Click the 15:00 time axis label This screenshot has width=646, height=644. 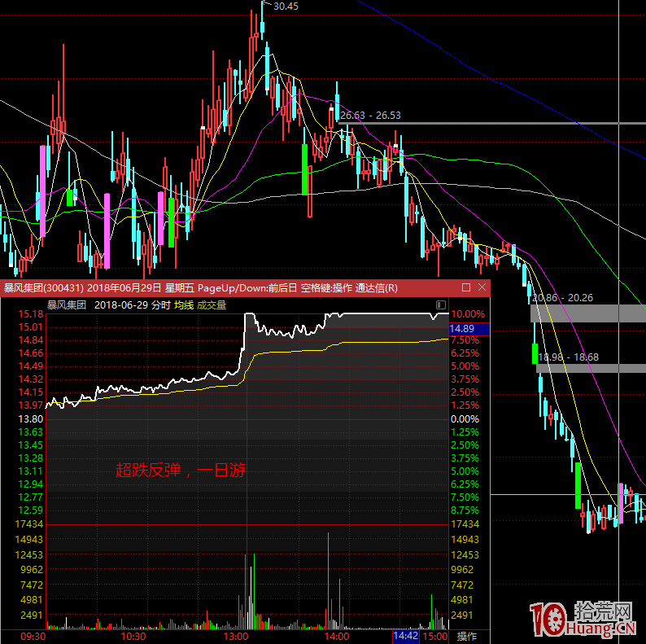tap(435, 637)
